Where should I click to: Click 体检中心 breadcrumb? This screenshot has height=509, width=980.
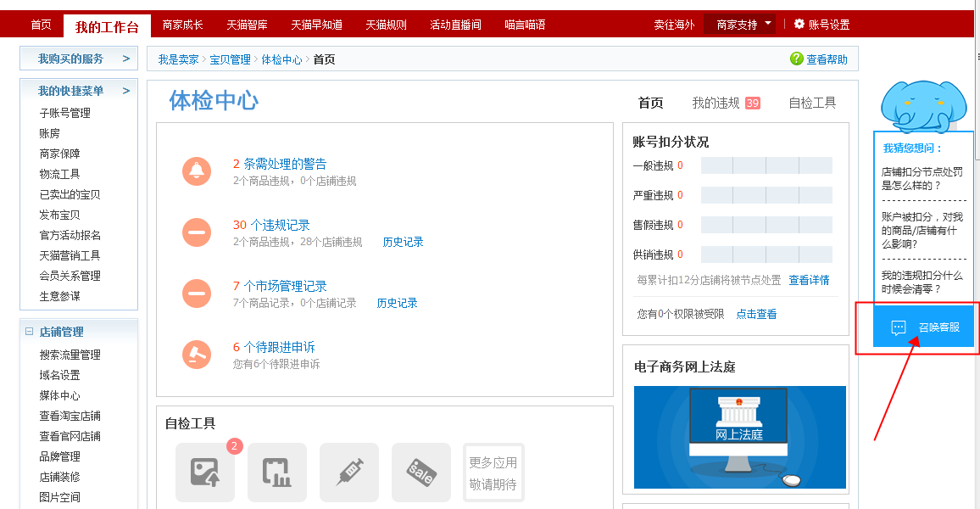pos(281,59)
